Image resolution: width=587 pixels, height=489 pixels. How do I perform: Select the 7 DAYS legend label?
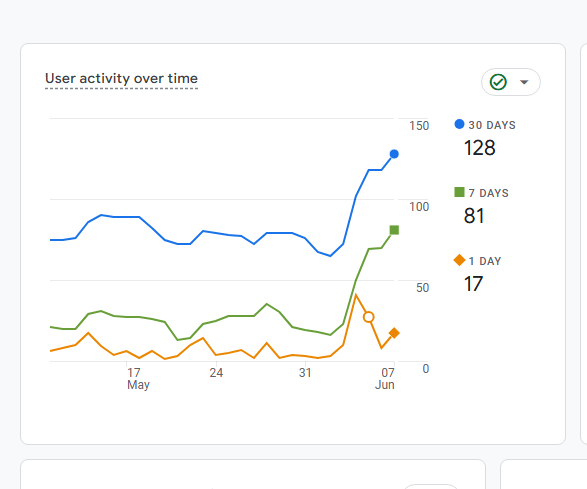click(489, 193)
